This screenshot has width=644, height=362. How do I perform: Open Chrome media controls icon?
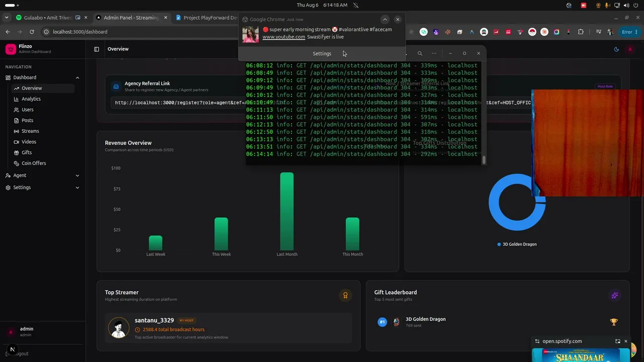click(598, 32)
